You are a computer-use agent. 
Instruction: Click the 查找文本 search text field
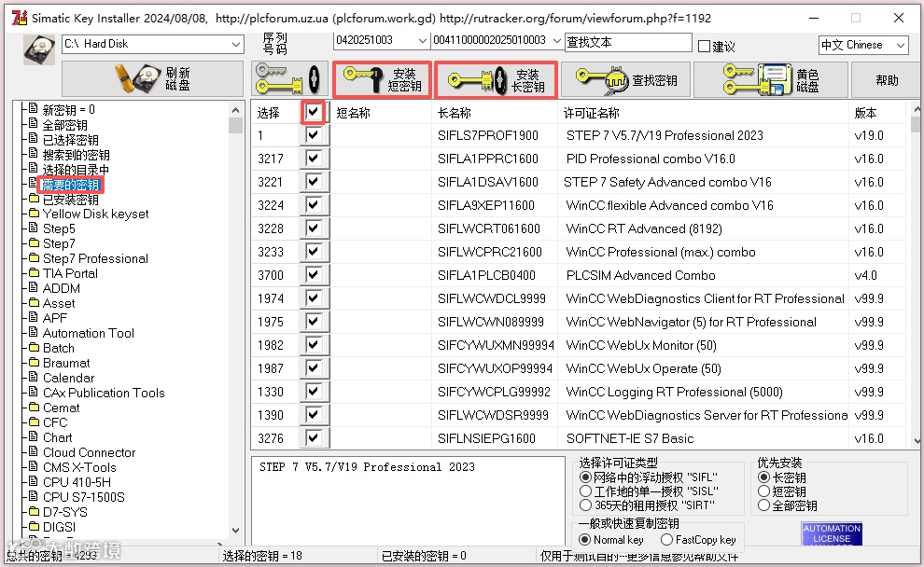tap(627, 42)
